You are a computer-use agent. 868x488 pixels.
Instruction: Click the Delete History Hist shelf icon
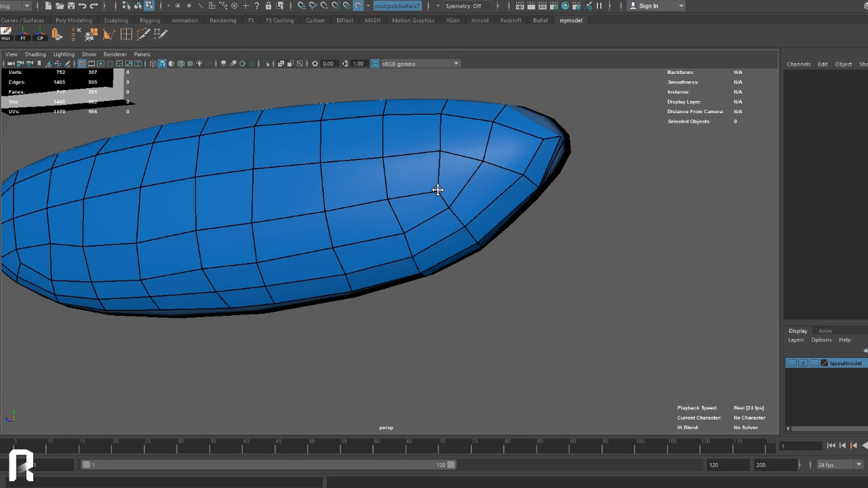(6, 35)
